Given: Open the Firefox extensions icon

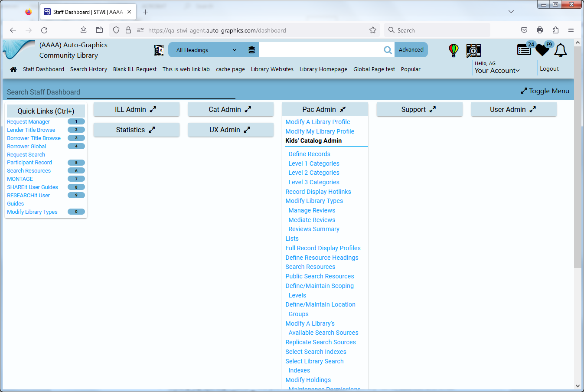Looking at the screenshot, I should [x=555, y=30].
